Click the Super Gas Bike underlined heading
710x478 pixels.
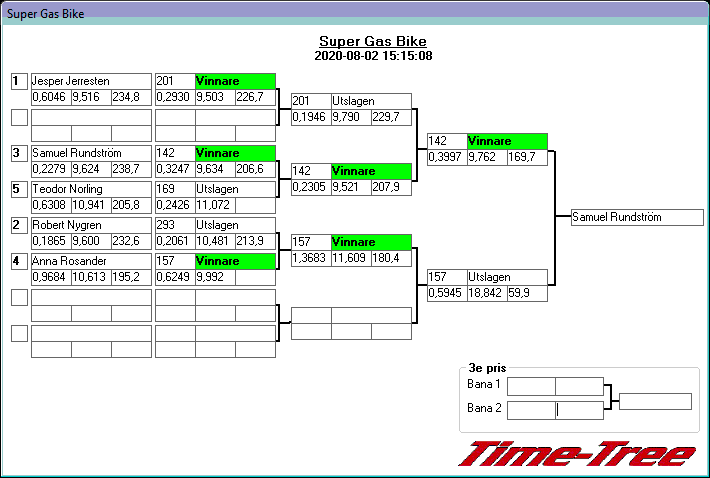(x=372, y=42)
